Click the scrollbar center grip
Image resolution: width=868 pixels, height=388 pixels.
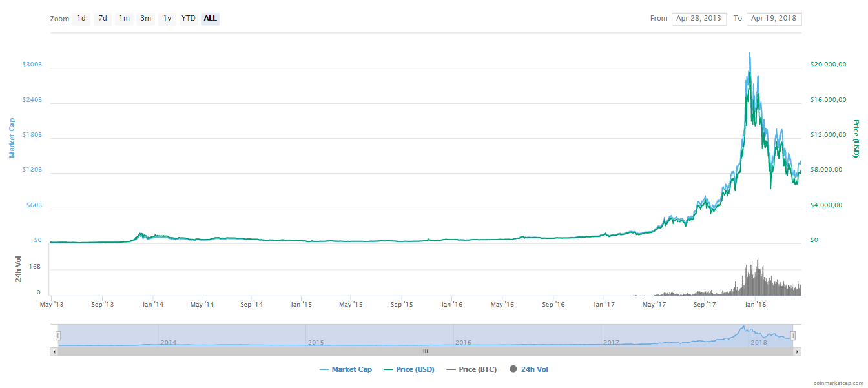[x=425, y=352]
